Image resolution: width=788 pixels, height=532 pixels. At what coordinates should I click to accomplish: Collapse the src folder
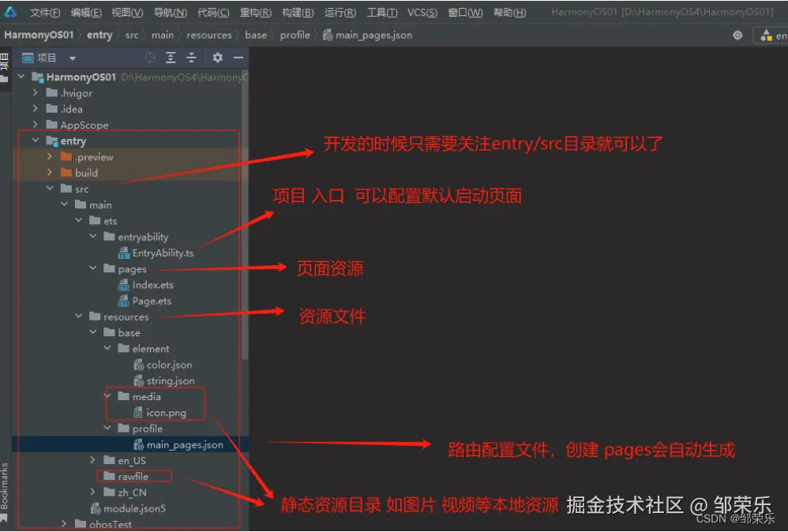click(x=50, y=188)
